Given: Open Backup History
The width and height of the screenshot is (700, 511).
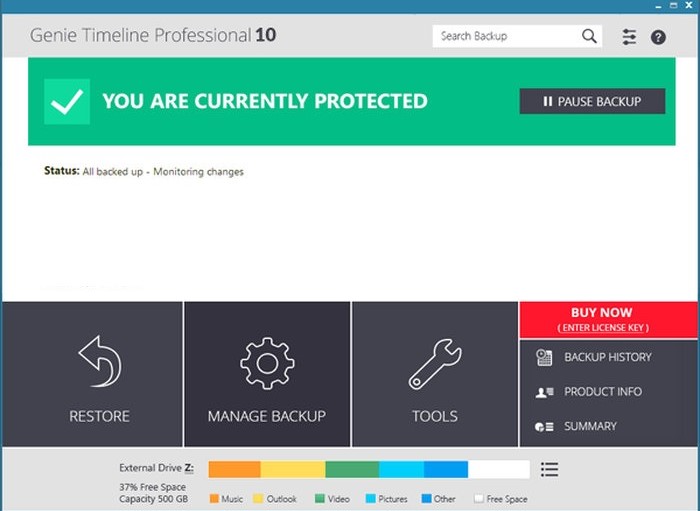Looking at the screenshot, I should [608, 357].
